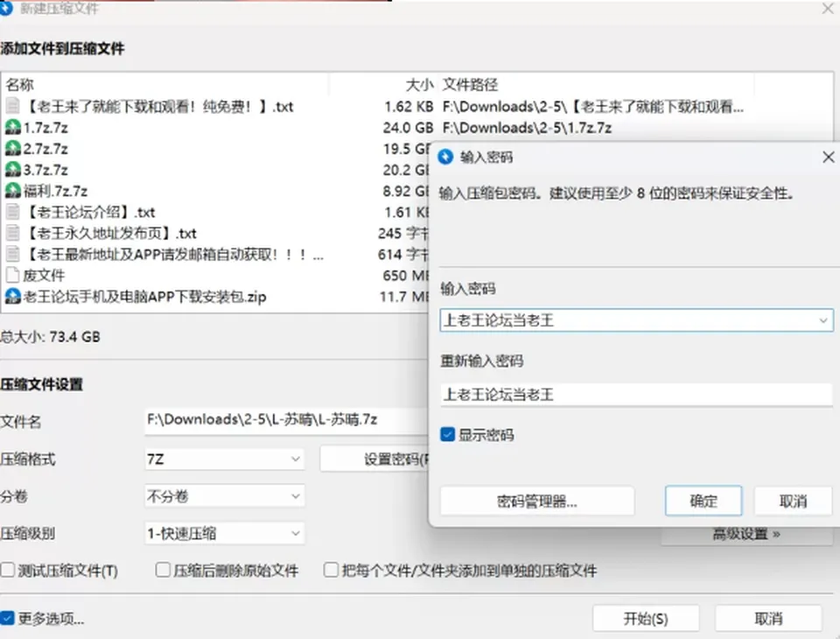Click path F:\Downloads\2-5\1.7z.7z
This screenshot has height=639, width=840.
coord(527,128)
